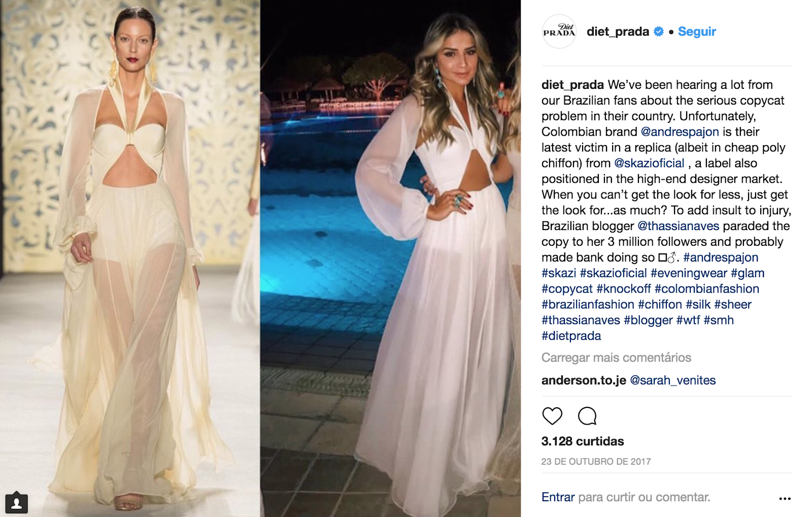
Task: Open the diet_prada username in the header
Action: click(618, 31)
